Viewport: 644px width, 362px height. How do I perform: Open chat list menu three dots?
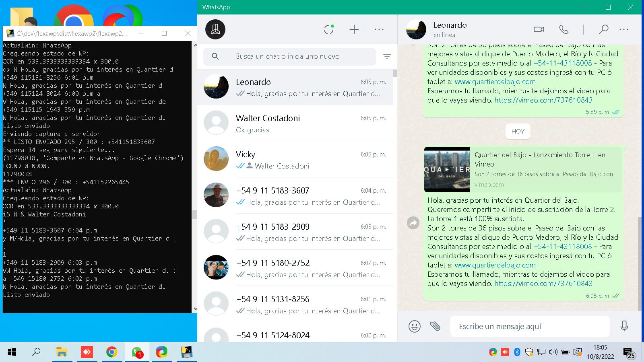[x=379, y=29]
